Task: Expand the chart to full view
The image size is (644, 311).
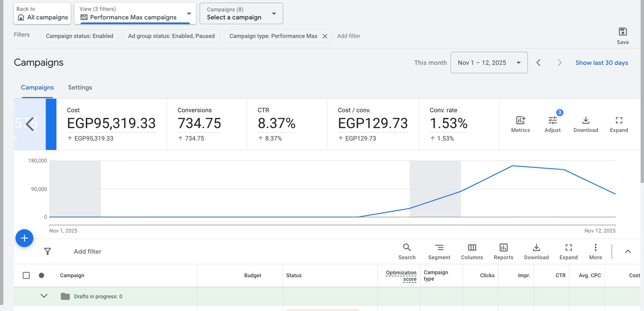Action: tap(619, 120)
